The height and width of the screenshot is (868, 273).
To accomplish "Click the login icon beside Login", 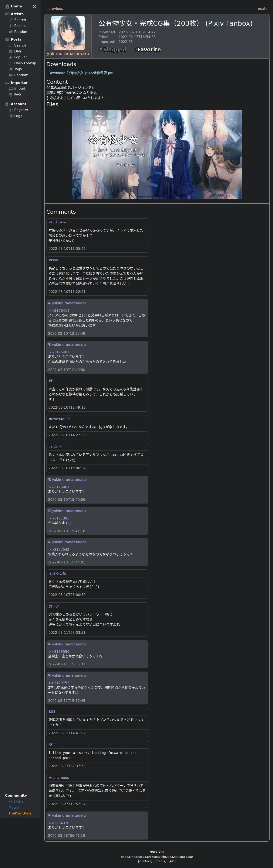I will pyautogui.click(x=11, y=116).
